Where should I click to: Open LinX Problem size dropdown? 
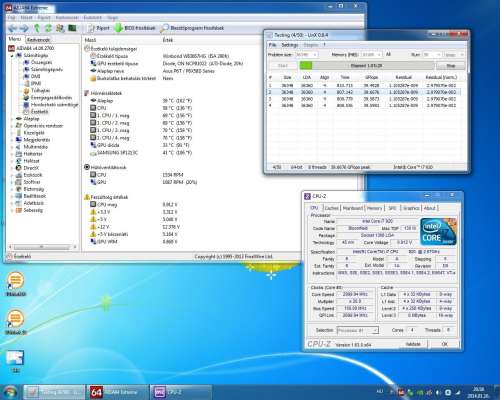coord(306,54)
